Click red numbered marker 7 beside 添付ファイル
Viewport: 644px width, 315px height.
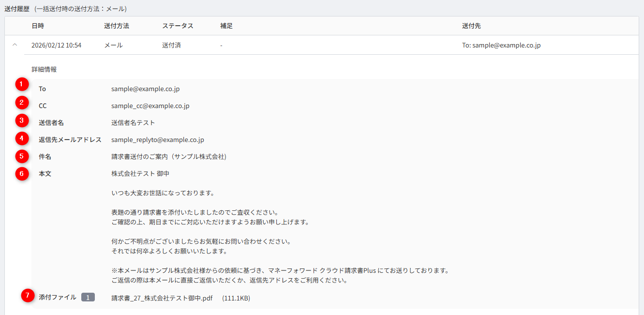(28, 295)
